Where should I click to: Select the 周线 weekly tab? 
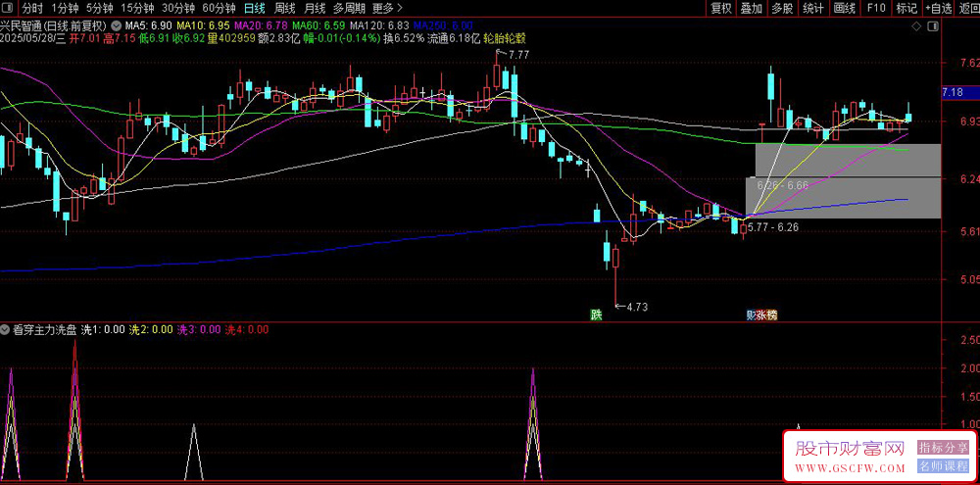(x=284, y=8)
